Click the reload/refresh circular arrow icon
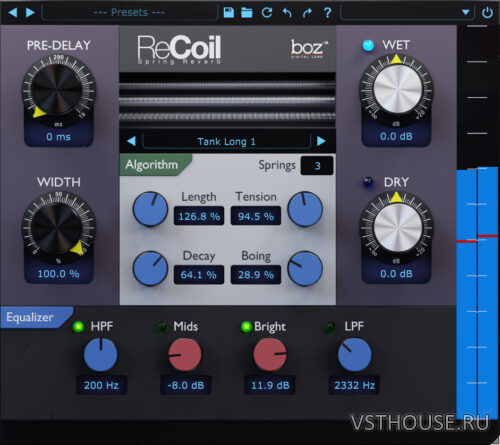The height and width of the screenshot is (445, 500). coord(267,13)
